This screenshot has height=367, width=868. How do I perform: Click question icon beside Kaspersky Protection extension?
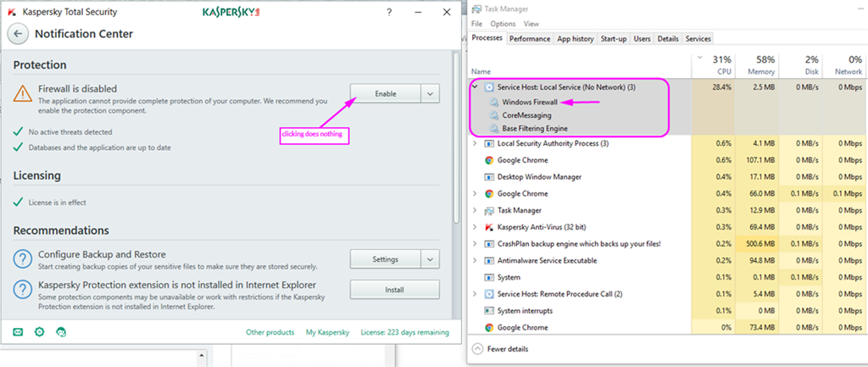pyautogui.click(x=23, y=290)
